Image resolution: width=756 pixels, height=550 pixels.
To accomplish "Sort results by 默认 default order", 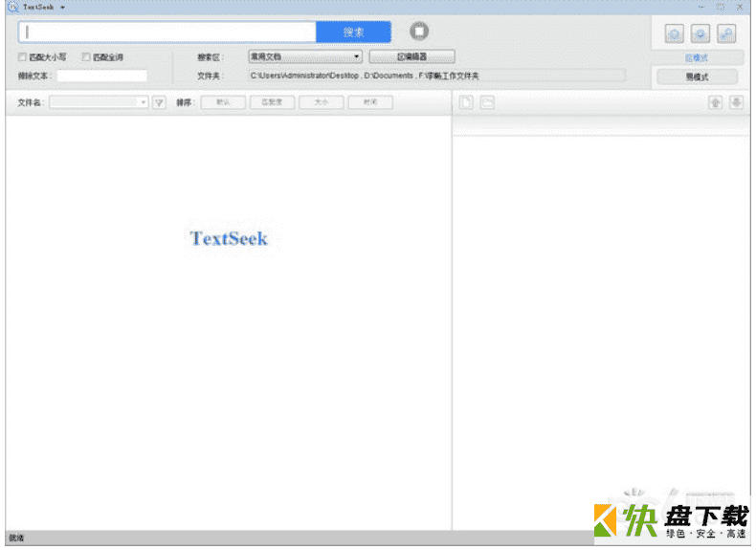I will coord(223,102).
